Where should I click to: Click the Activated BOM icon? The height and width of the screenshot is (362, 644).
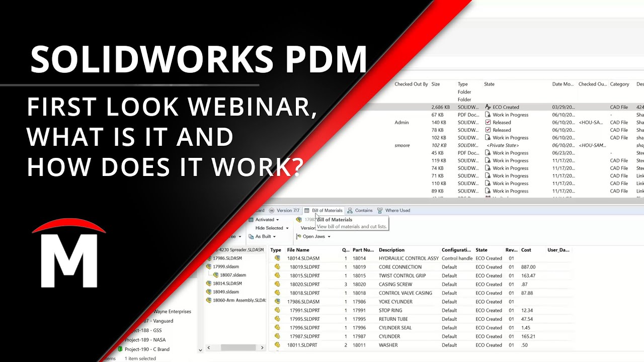coord(251,220)
